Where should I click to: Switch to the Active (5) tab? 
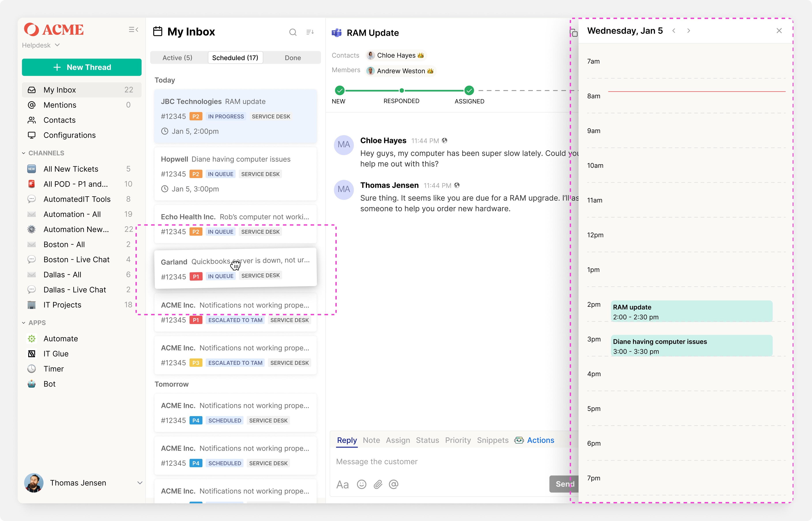coord(177,58)
